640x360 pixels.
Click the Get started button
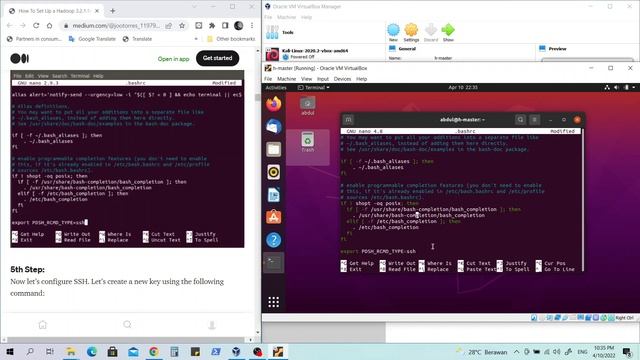tap(218, 58)
